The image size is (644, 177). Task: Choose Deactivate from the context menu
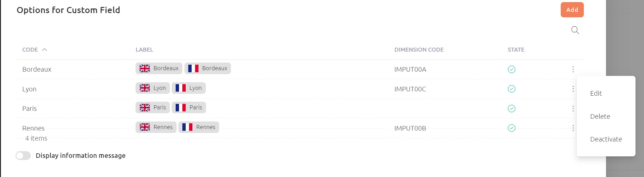tap(606, 139)
